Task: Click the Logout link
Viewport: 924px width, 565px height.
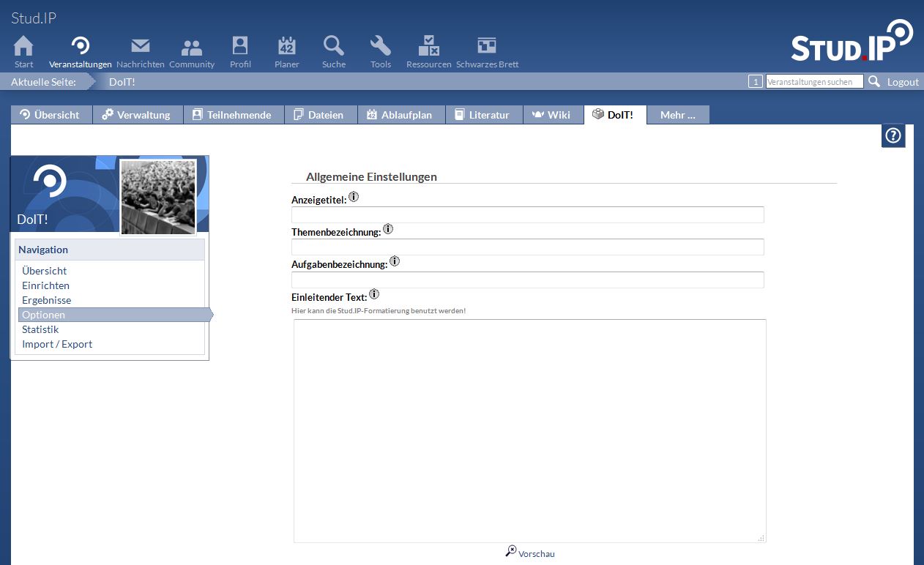Action: (903, 82)
